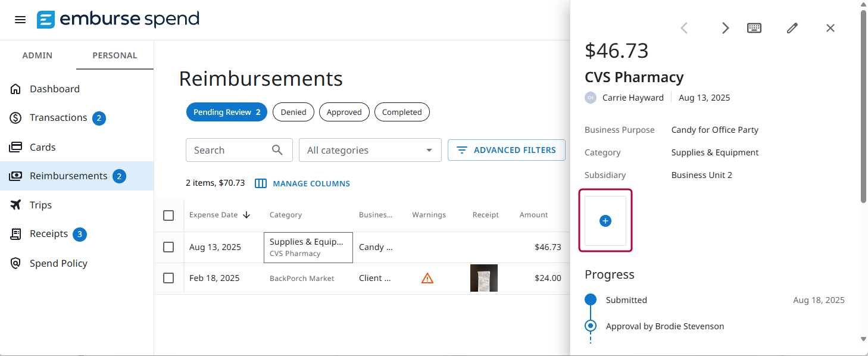868x356 pixels.
Task: Sort by Expense Date using the arrow
Action: (246, 214)
